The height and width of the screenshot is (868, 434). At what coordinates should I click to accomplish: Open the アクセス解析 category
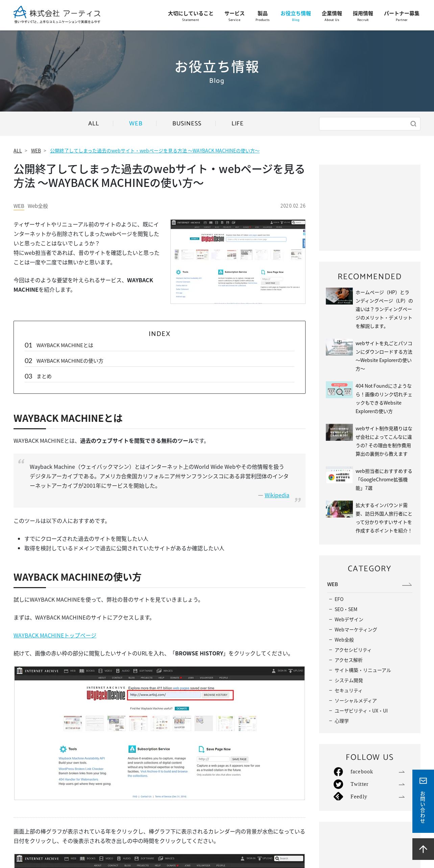[x=348, y=660]
